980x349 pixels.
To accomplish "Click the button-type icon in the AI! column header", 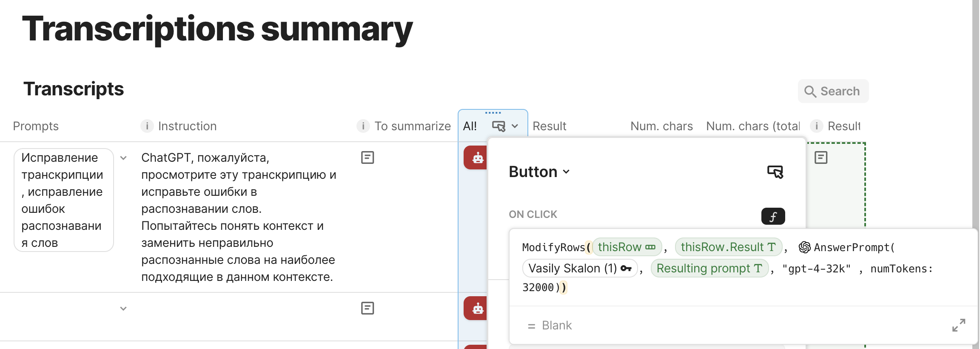I will click(x=499, y=126).
